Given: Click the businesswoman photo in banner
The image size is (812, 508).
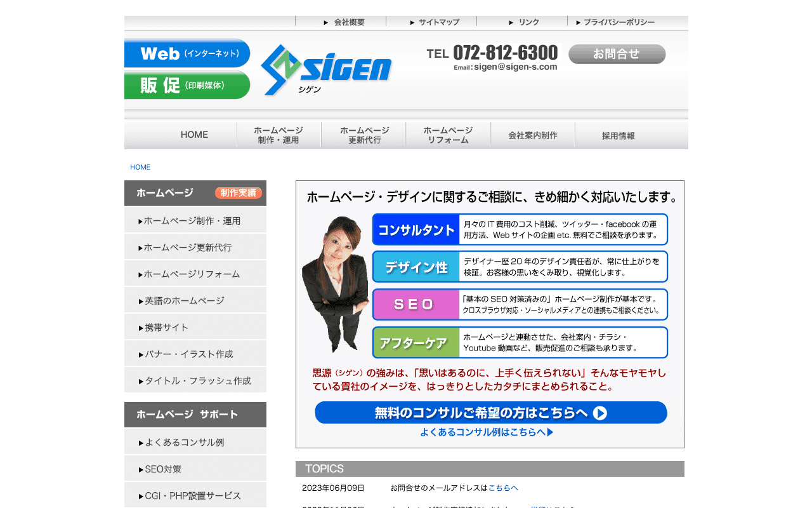Looking at the screenshot, I should [x=334, y=284].
